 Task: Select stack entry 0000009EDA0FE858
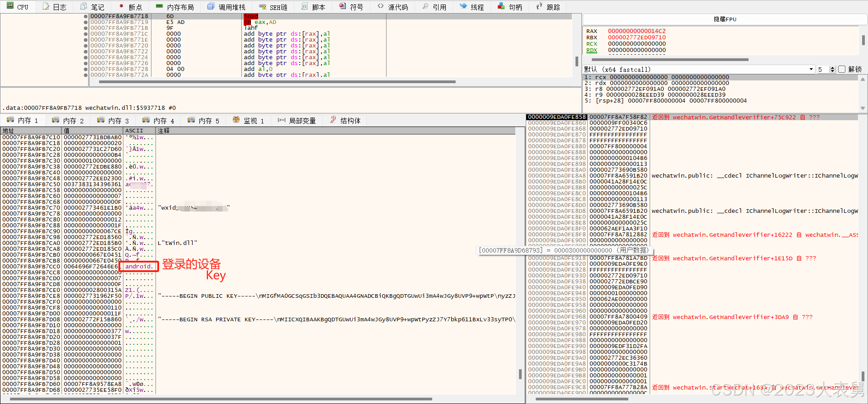(557, 117)
